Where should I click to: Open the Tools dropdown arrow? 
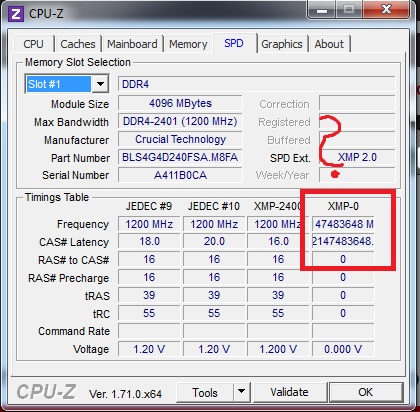point(242,393)
